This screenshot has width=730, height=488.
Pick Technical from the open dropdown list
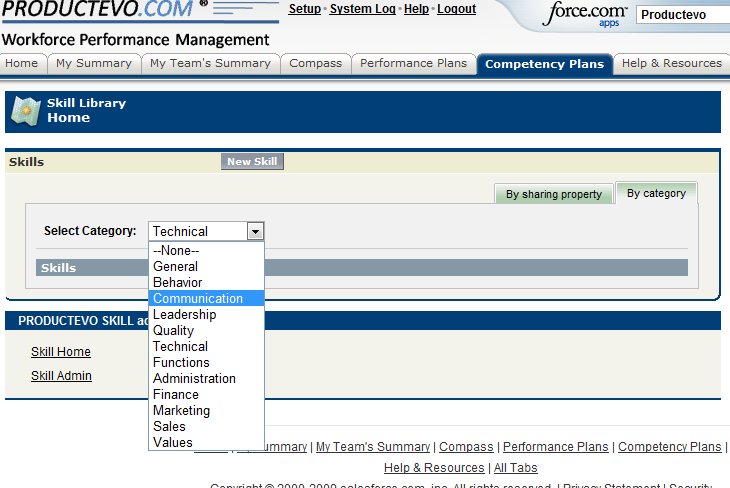pos(206,346)
